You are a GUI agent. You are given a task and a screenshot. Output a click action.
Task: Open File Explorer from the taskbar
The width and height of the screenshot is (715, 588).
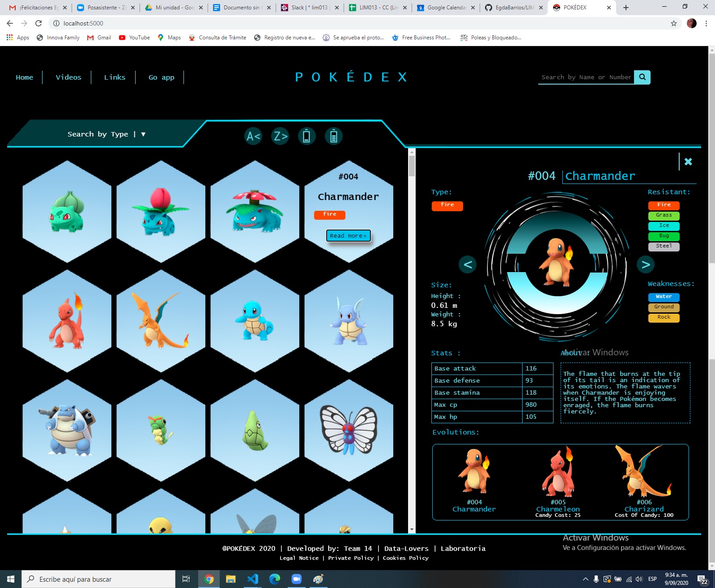231,579
